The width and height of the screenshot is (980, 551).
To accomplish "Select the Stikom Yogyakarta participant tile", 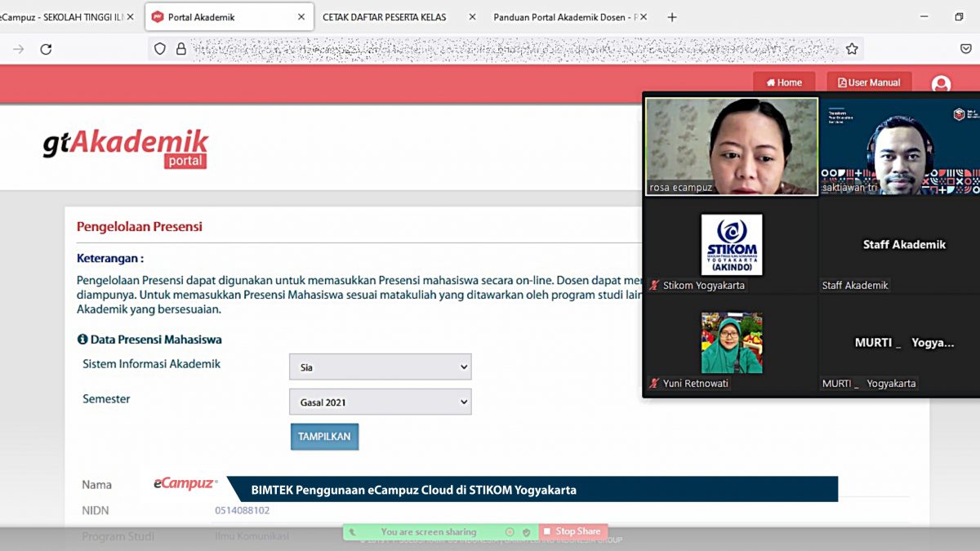I will click(x=732, y=245).
